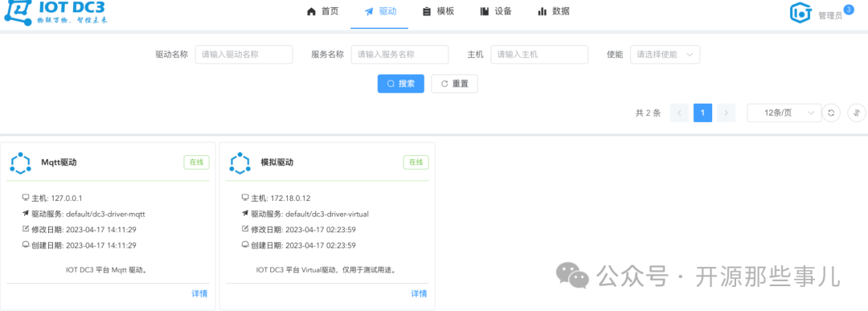Switch to the 驱动 tab
This screenshot has width=868, height=311.
(379, 11)
